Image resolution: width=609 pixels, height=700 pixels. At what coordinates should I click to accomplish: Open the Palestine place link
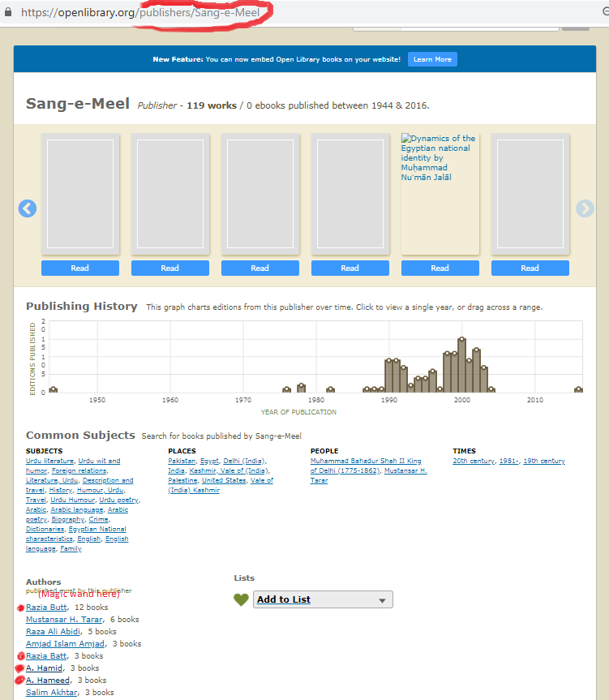[182, 480]
